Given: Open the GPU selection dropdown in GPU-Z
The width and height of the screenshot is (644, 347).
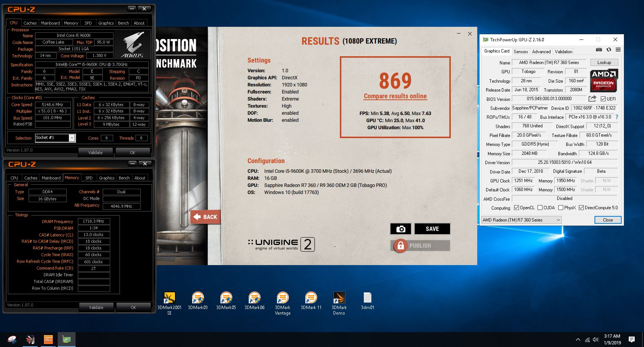Looking at the screenshot, I should [521, 220].
